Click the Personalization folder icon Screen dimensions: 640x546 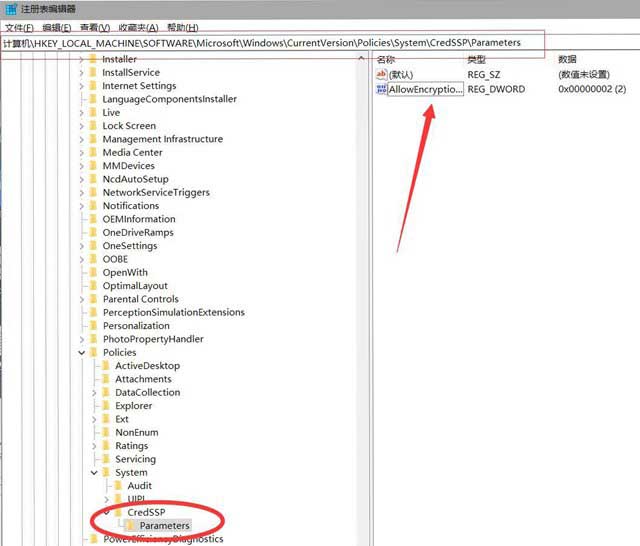93,326
